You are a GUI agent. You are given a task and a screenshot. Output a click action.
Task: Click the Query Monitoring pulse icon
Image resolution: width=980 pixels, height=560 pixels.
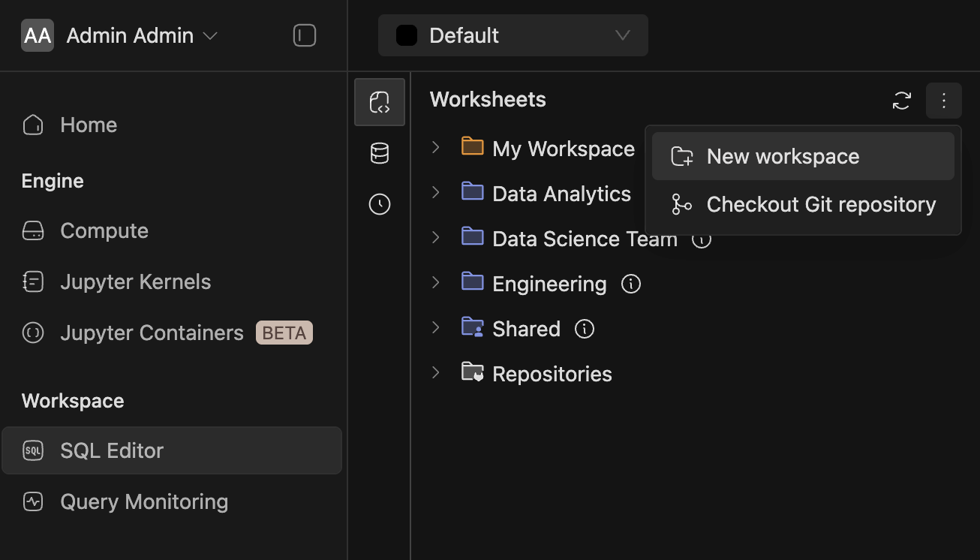tap(33, 501)
